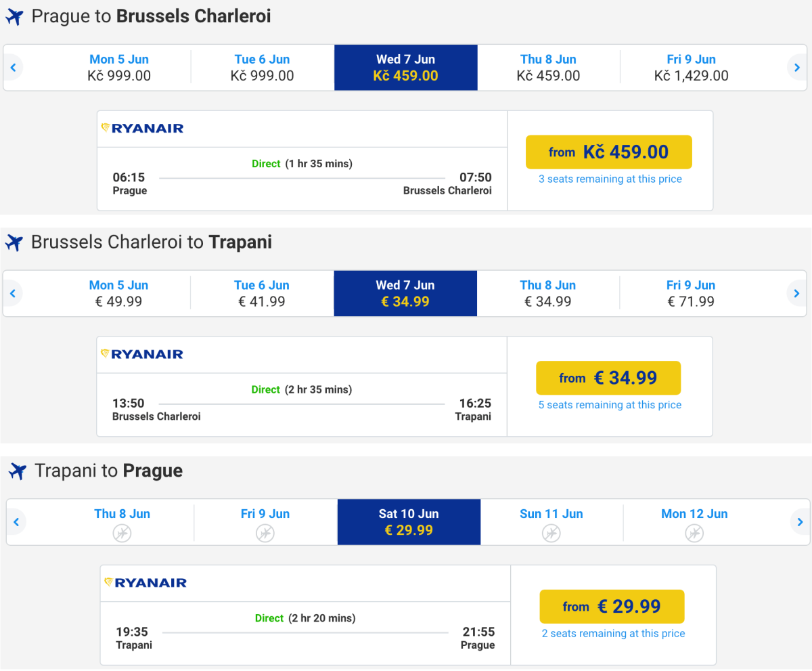Click the 2 seats remaining at this price text
Viewport: 812px width, 671px height.
point(613,634)
